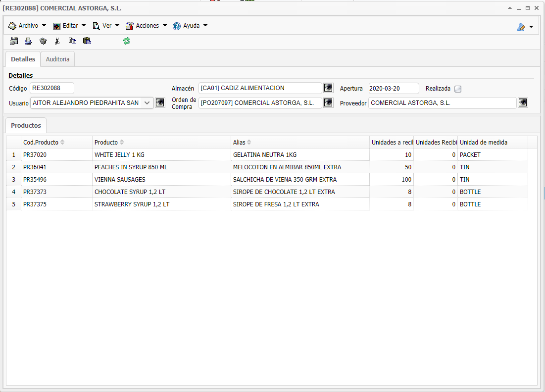Open the Ayuda menu
The height and width of the screenshot is (392, 545).
tap(190, 26)
